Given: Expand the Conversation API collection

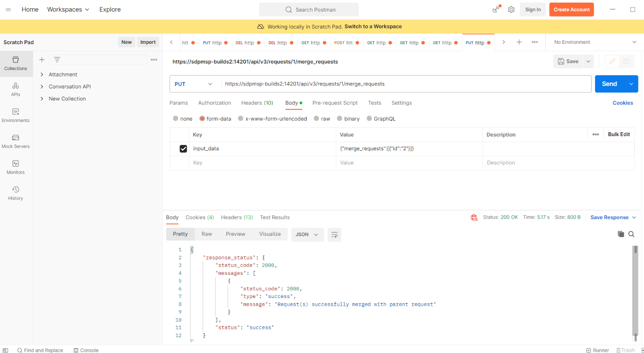Looking at the screenshot, I should tap(42, 87).
